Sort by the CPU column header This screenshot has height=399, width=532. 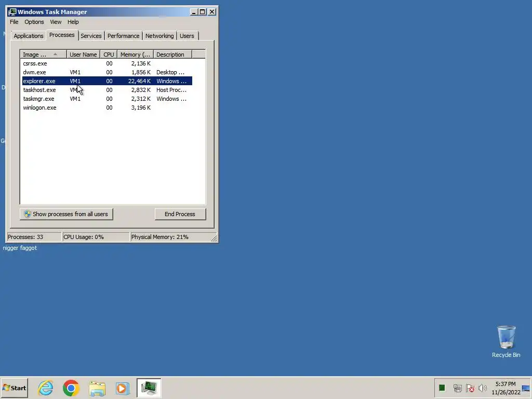point(109,54)
